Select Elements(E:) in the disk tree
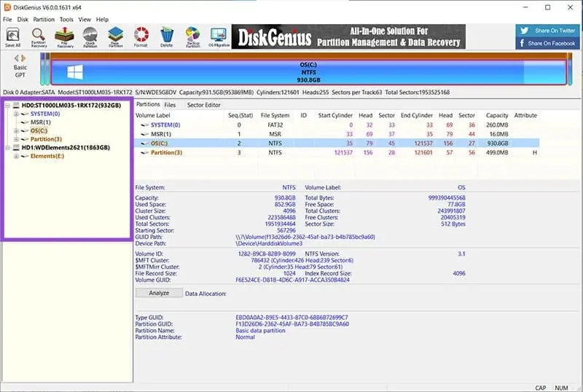Image resolution: width=583 pixels, height=392 pixels. click(47, 156)
